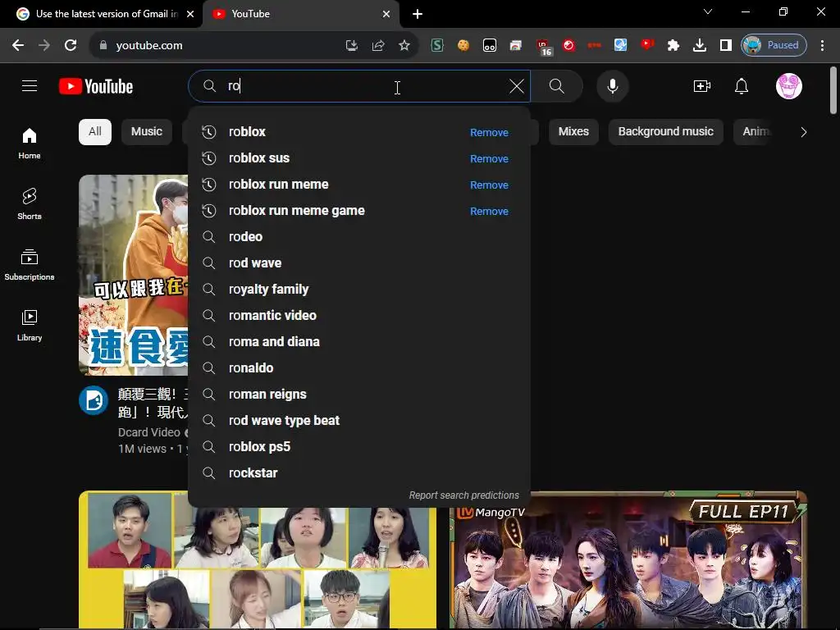Open the tab search dropdown arrow
Viewport: 840px width, 630px height.
tap(708, 11)
